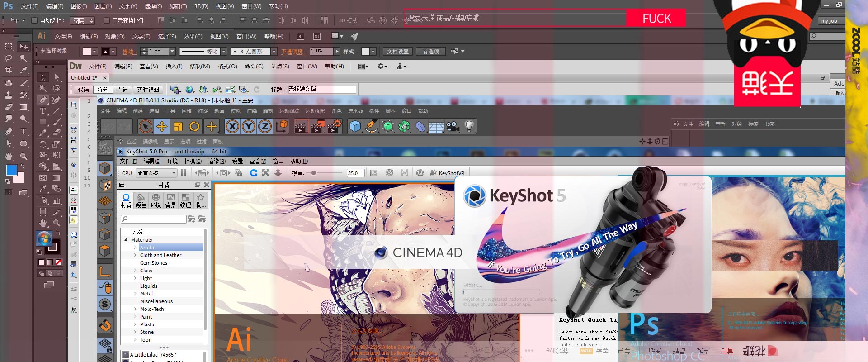The image size is (868, 362).
Task: Select the Crop tool in Photoshop toolbox
Action: pos(9,70)
